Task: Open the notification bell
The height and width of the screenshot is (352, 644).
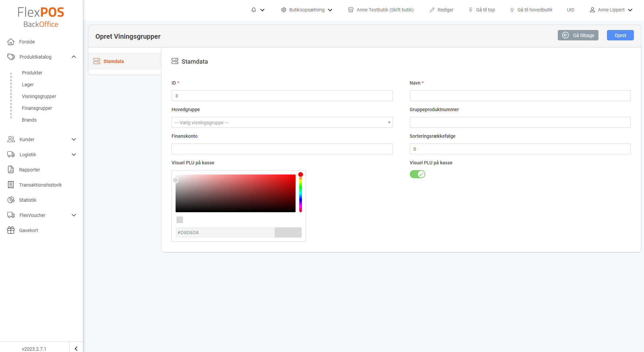Action: coord(254,10)
